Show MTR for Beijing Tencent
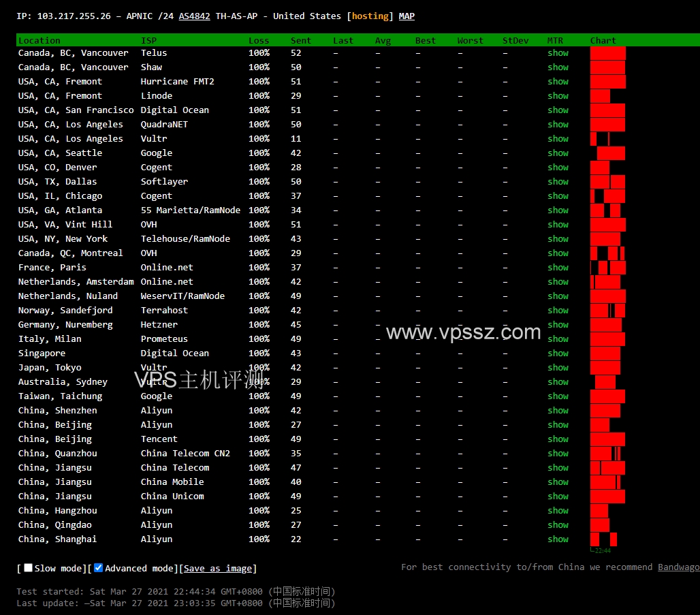 [558, 439]
